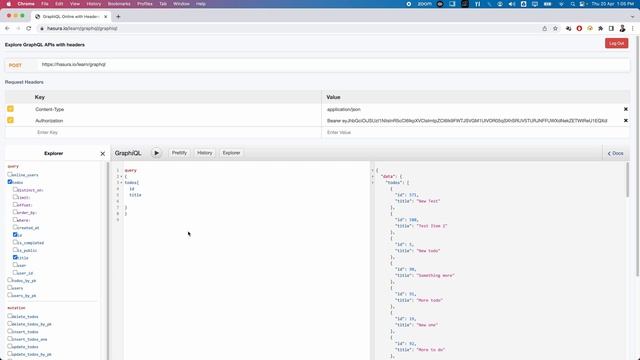
Task: Focus the Enter Value header input
Action: tap(476, 132)
